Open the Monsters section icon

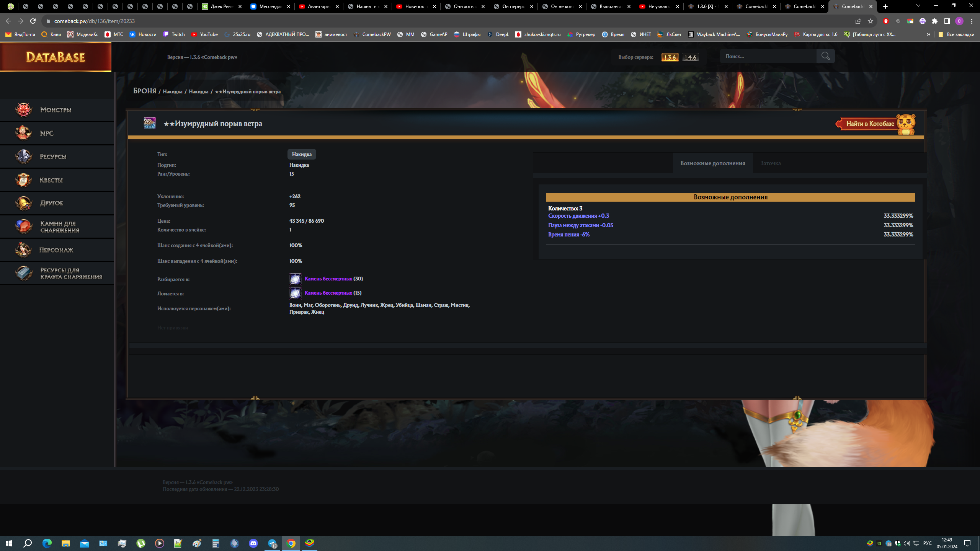(x=23, y=110)
